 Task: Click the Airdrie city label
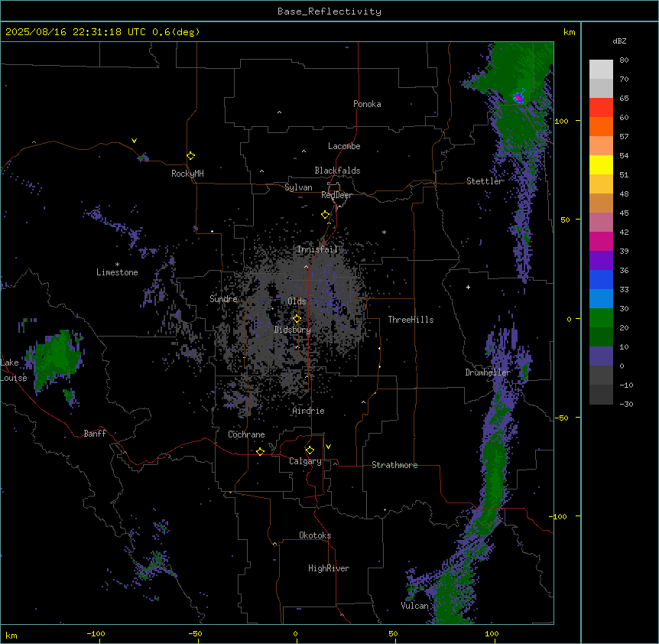tap(308, 411)
